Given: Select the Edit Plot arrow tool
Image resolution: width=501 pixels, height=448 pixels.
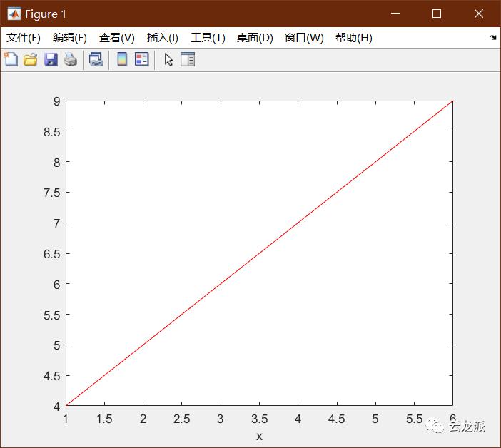Looking at the screenshot, I should click(x=168, y=60).
